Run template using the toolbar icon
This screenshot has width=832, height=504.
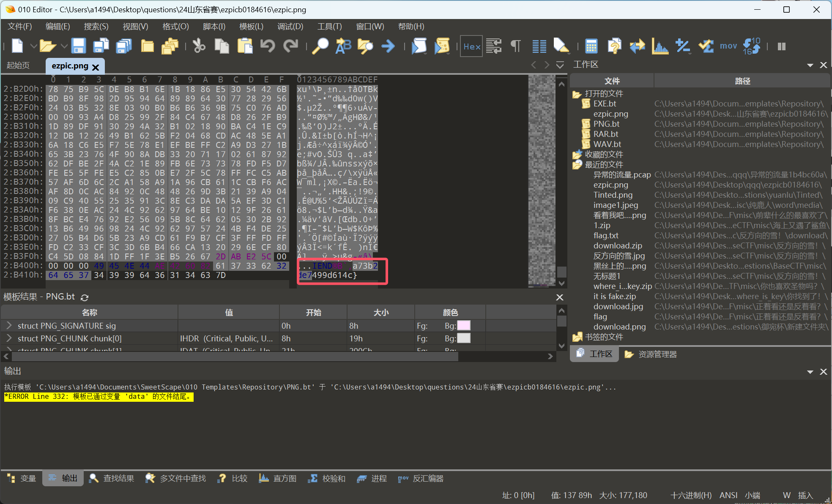click(442, 46)
